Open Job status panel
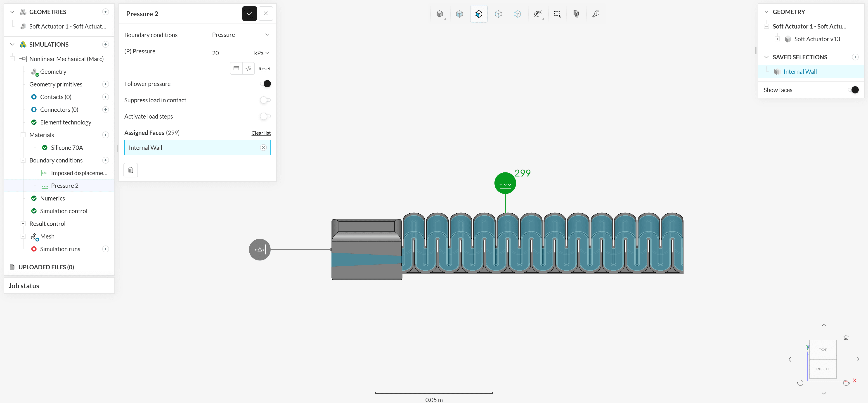868x403 pixels. [59, 286]
